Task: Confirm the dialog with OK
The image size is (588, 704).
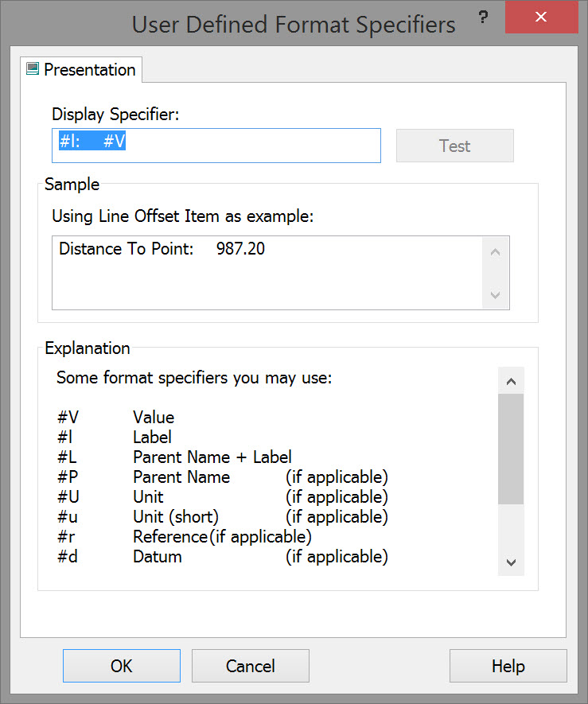Action: click(122, 666)
